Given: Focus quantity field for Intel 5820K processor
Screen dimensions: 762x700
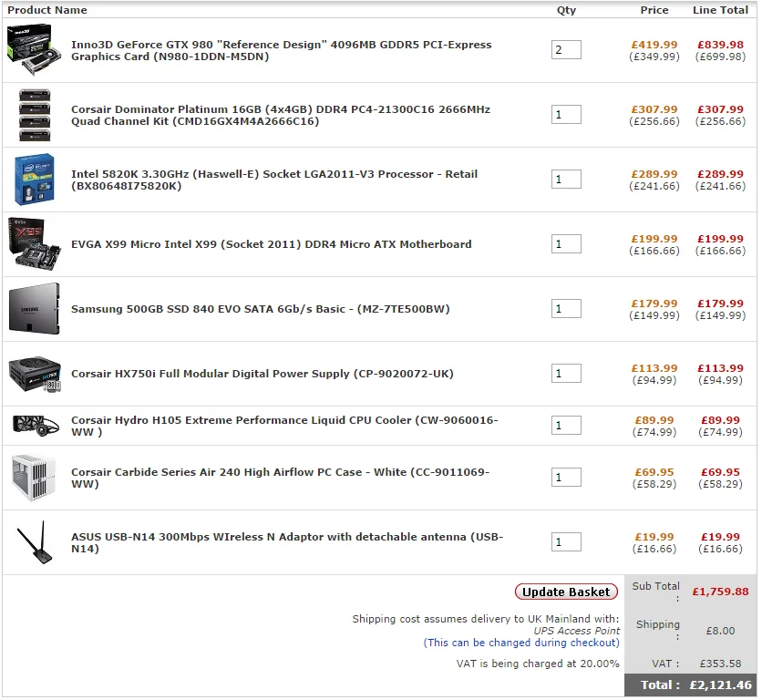Looking at the screenshot, I should (x=566, y=179).
